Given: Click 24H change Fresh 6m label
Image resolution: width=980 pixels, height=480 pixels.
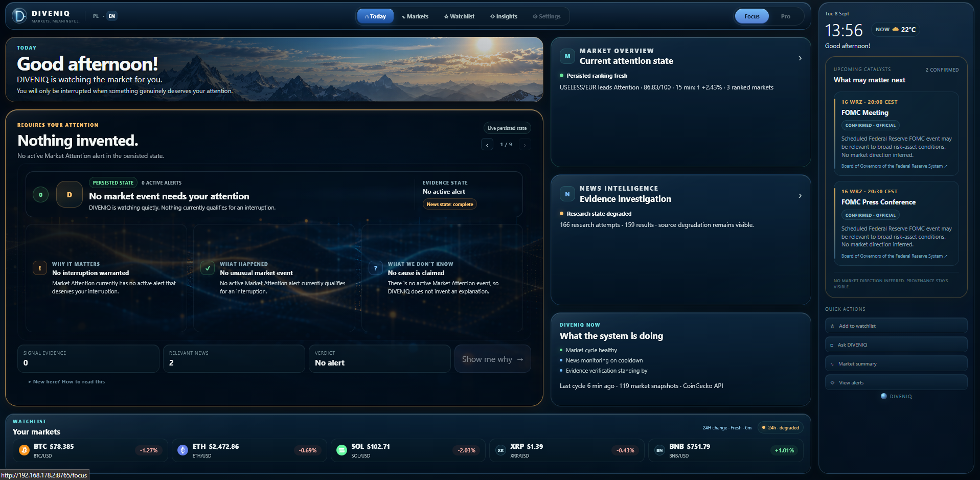Looking at the screenshot, I should [726, 428].
